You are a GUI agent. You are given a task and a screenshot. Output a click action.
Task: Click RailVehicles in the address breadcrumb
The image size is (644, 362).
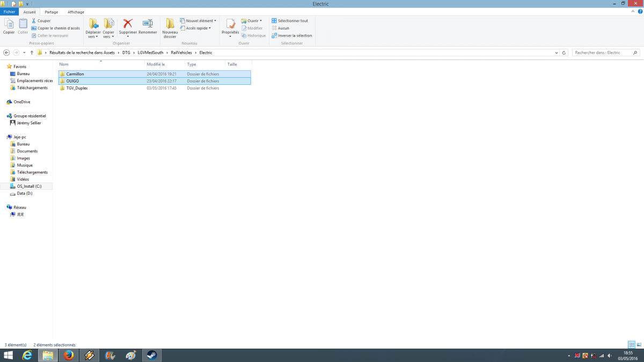[x=181, y=53]
